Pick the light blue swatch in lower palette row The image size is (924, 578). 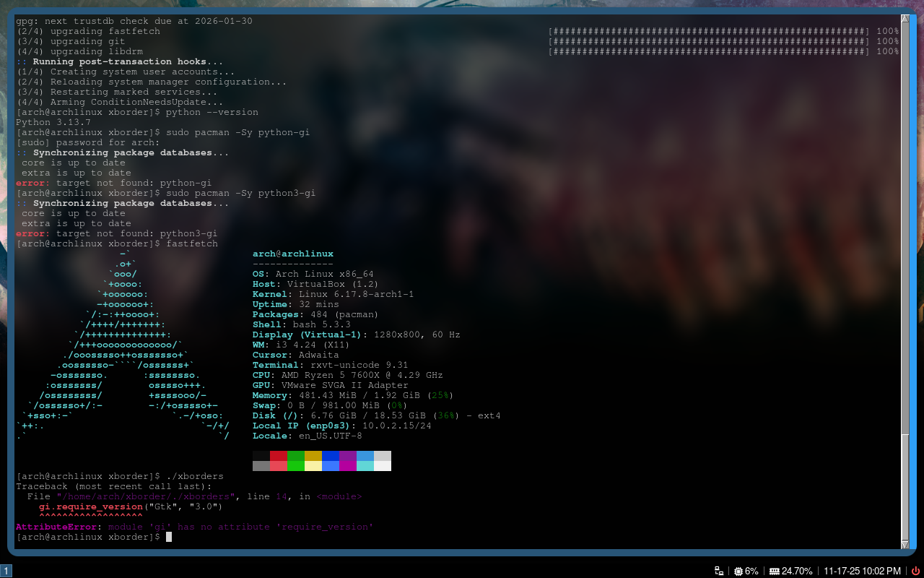[331, 466]
